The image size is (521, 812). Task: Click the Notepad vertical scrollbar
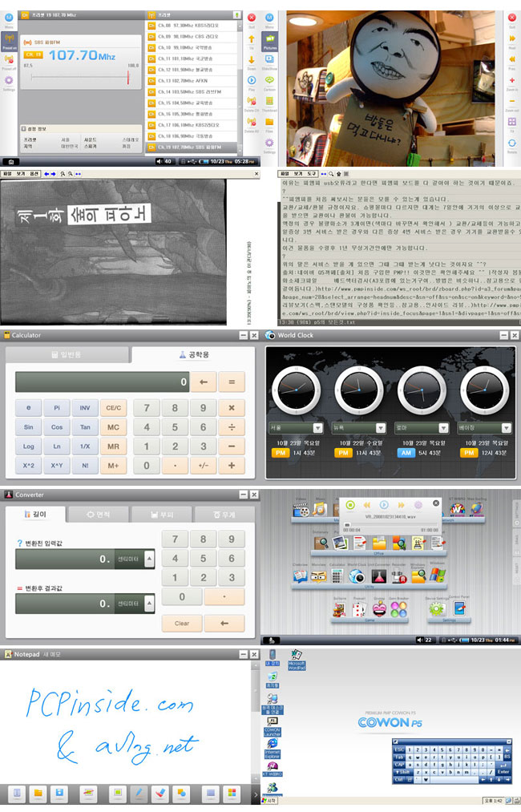pyautogui.click(x=255, y=721)
